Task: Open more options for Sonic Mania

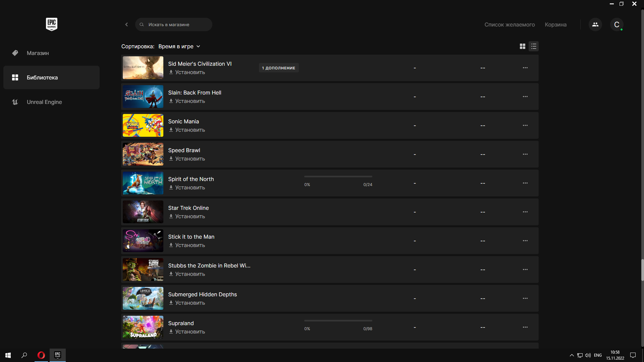Action: [525, 125]
